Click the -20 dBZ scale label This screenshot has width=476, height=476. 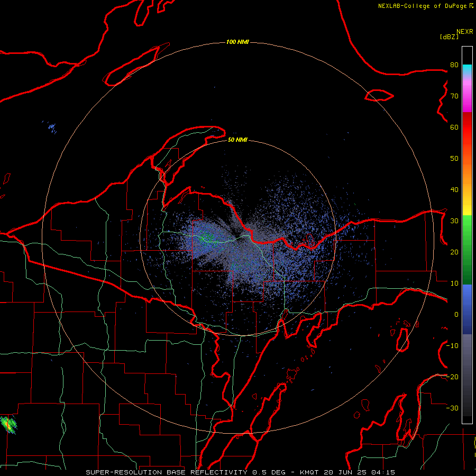coord(452,377)
